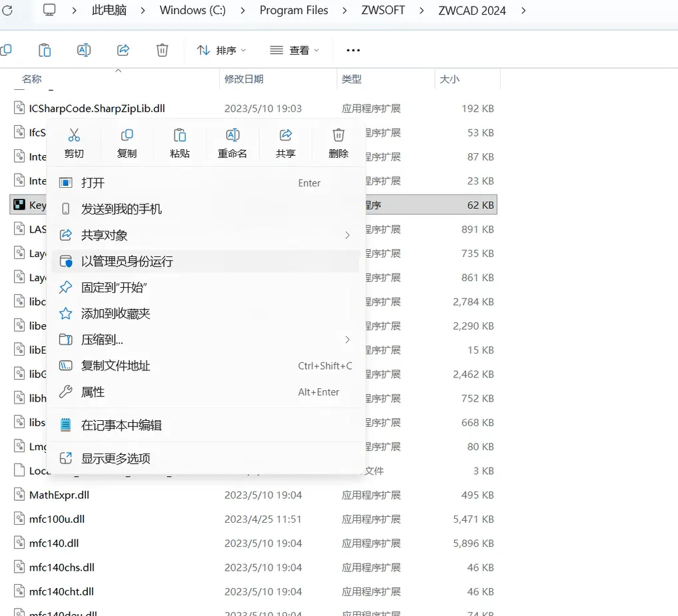Click the toolbar rename icon

tap(84, 50)
